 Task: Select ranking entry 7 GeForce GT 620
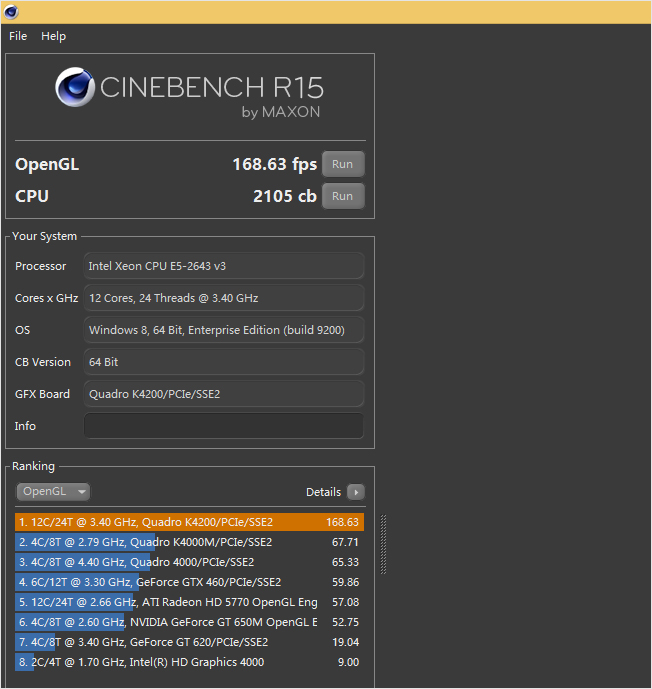(189, 642)
